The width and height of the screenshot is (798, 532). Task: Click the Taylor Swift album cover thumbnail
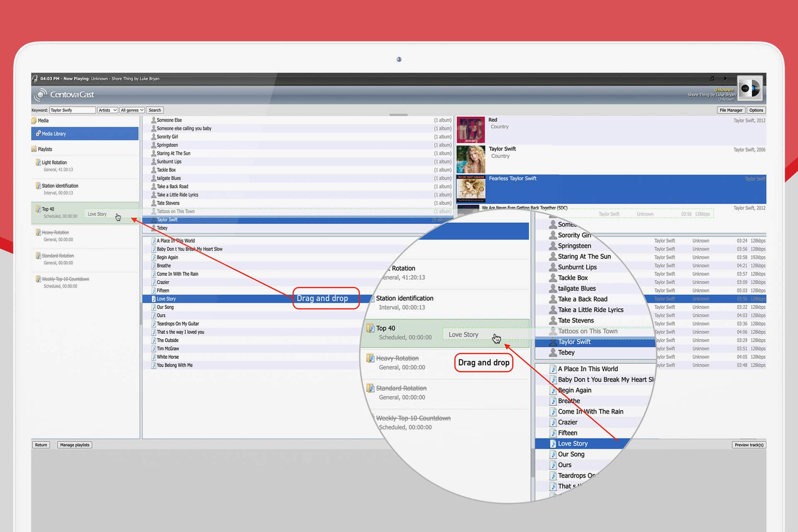pyautogui.click(x=470, y=159)
